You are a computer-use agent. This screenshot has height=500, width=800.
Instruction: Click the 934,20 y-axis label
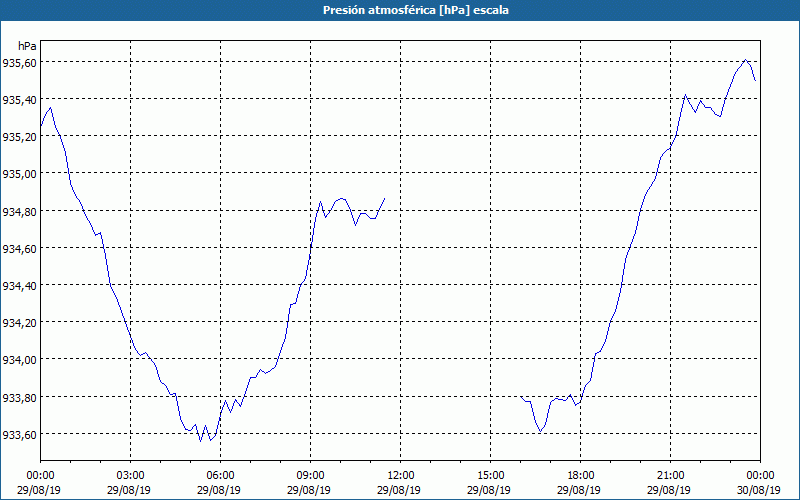click(x=20, y=323)
